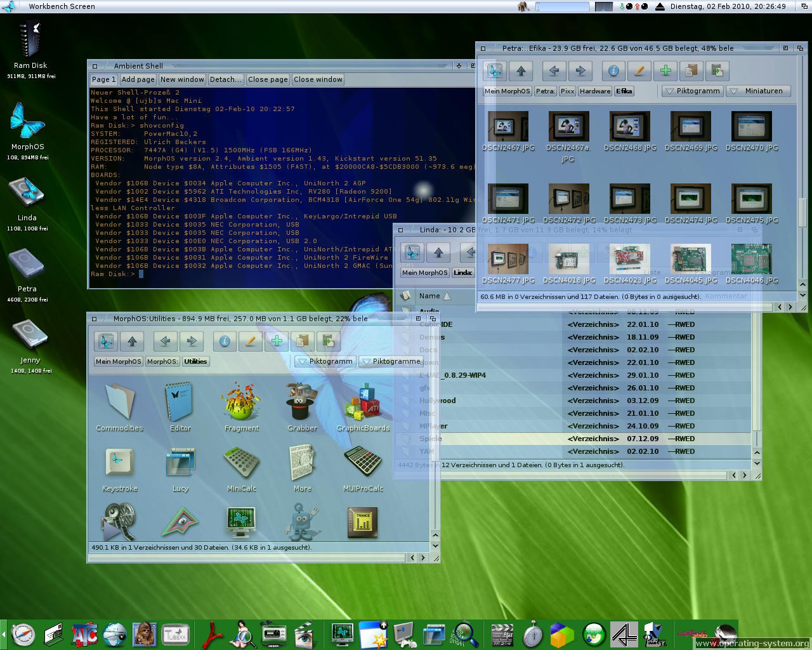Go to parent directory in Utilities window

[x=132, y=342]
